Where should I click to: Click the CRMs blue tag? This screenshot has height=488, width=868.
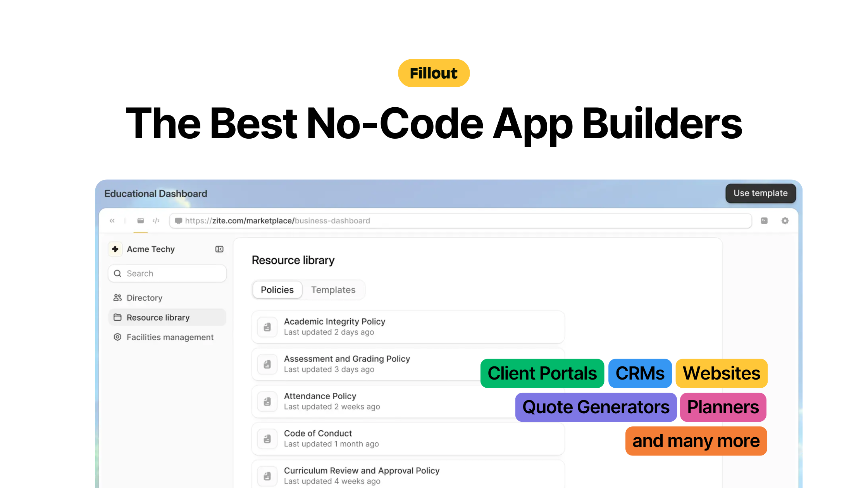pyautogui.click(x=640, y=373)
